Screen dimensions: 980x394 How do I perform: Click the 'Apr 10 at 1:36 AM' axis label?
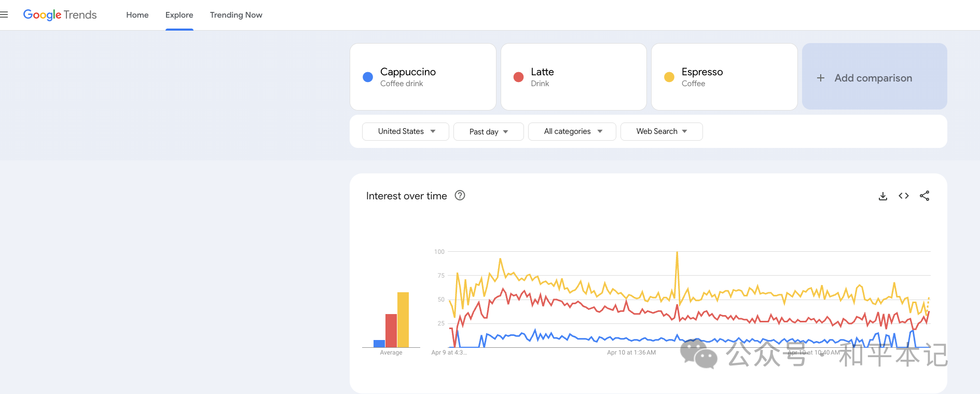point(631,352)
